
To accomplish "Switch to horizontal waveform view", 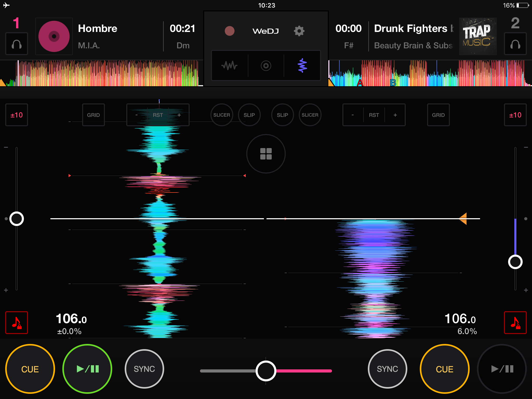I will 230,65.
